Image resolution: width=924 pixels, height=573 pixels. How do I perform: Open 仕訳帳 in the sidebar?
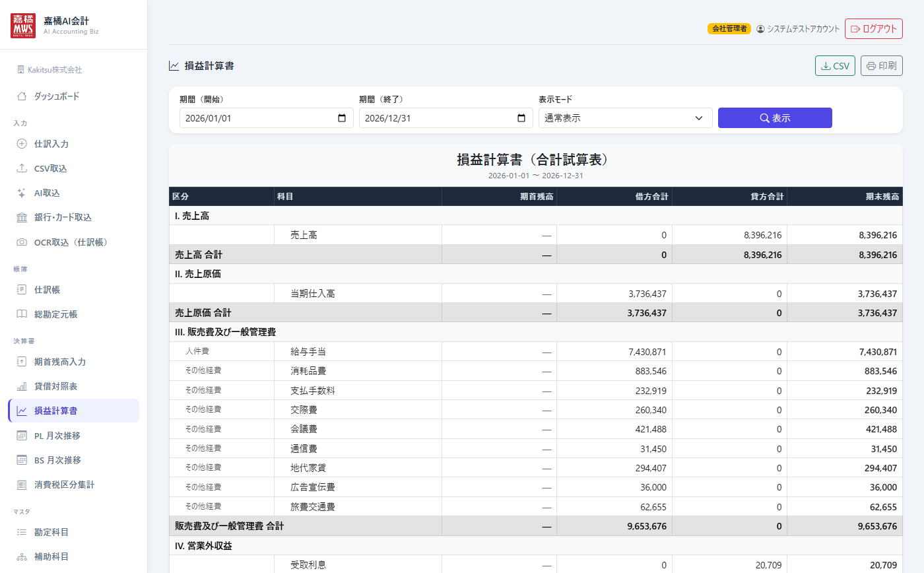point(74,290)
